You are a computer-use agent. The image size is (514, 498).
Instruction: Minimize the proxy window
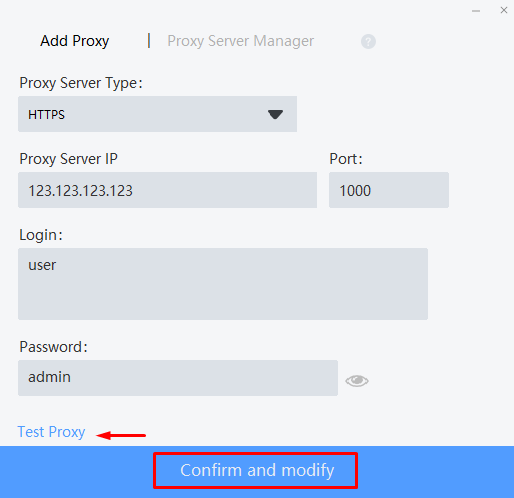476,11
